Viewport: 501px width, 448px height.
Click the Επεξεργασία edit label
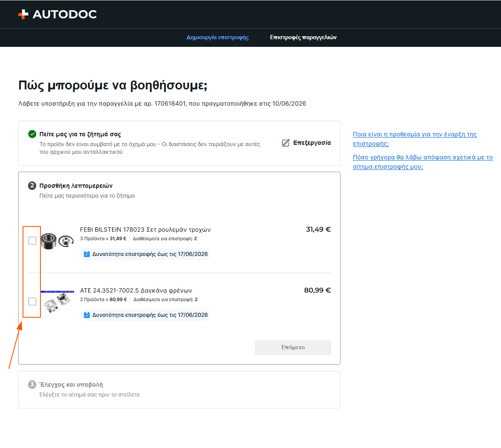pos(312,143)
